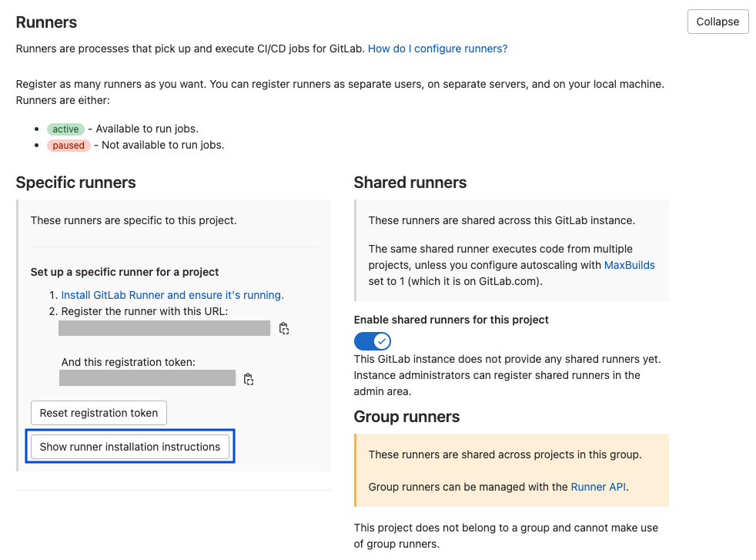Open the MaxBuilds link

tap(629, 265)
